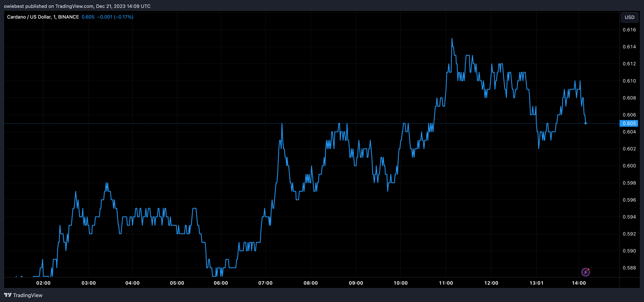
Task: Click the 05:00 time axis label
Action: coord(177,283)
